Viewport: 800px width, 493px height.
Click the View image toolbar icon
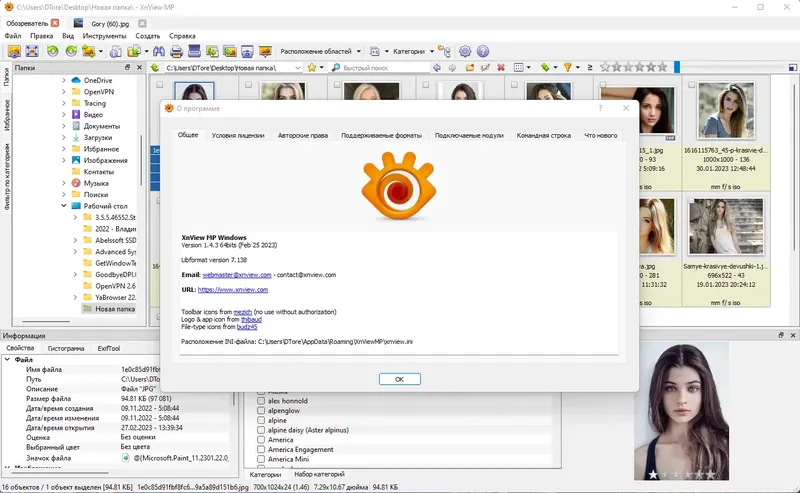(14, 51)
